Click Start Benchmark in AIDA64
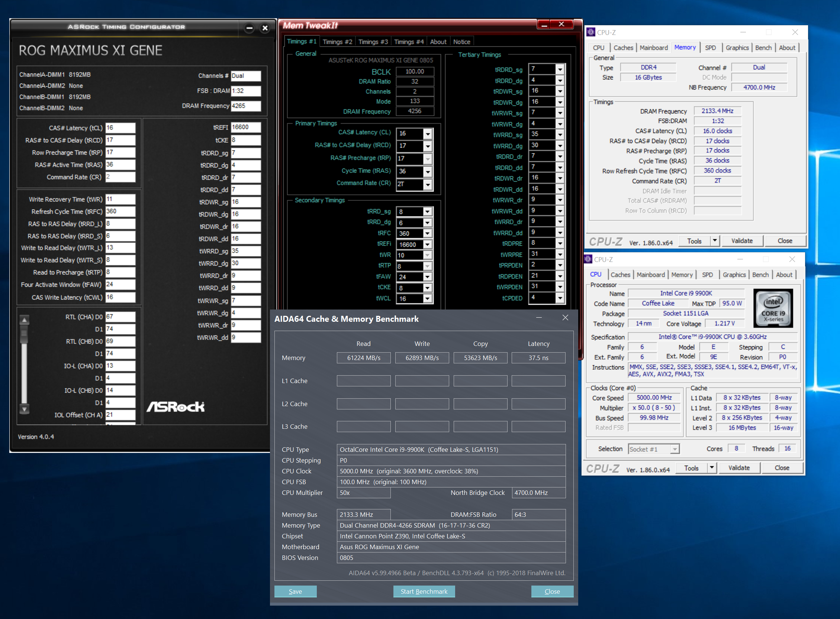 (424, 591)
